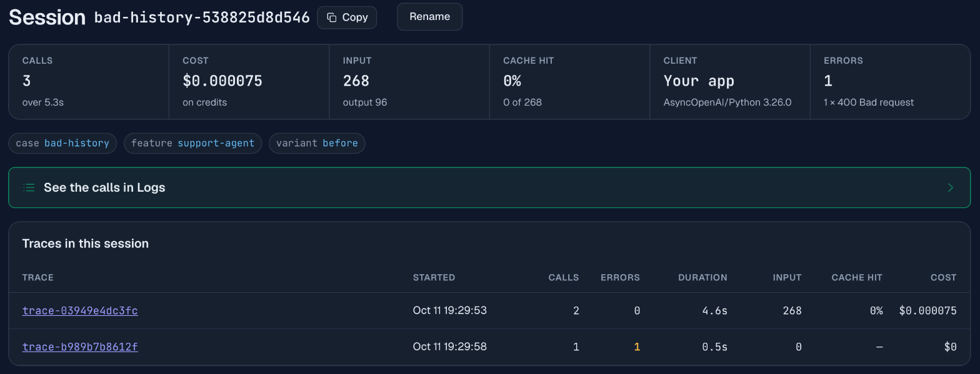980x374 pixels.
Task: Open trace-03949e4dc3fc
Action: click(x=80, y=310)
